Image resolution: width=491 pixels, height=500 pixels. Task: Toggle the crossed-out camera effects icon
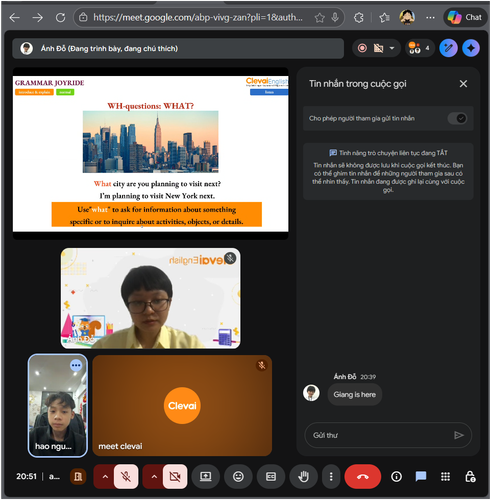(378, 48)
